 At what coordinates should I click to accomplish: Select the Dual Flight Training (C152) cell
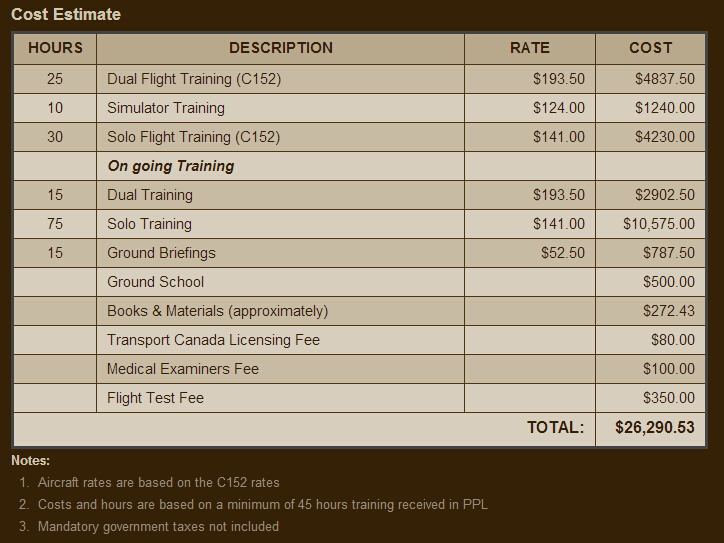pos(280,79)
